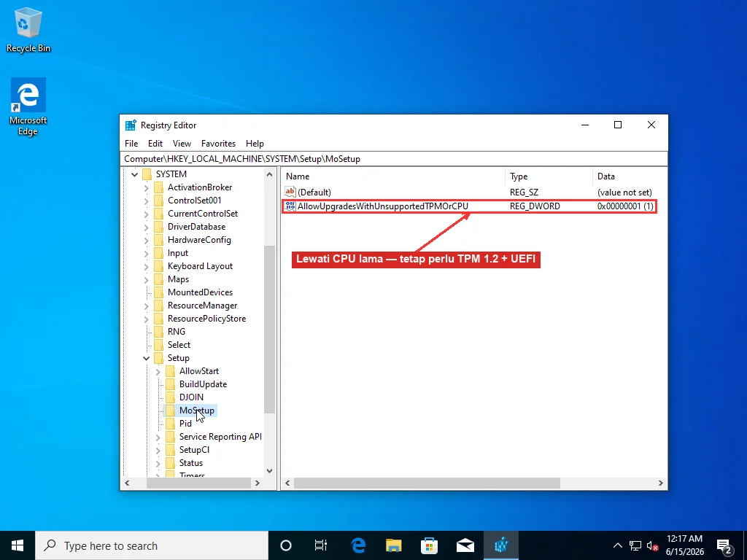This screenshot has width=747, height=560.
Task: Click the ActivationBroker folder icon
Action: [x=158, y=187]
